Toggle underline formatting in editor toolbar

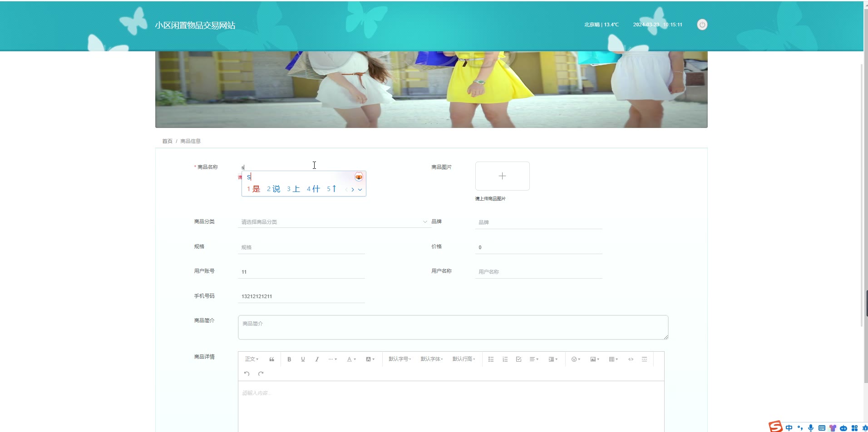(303, 359)
